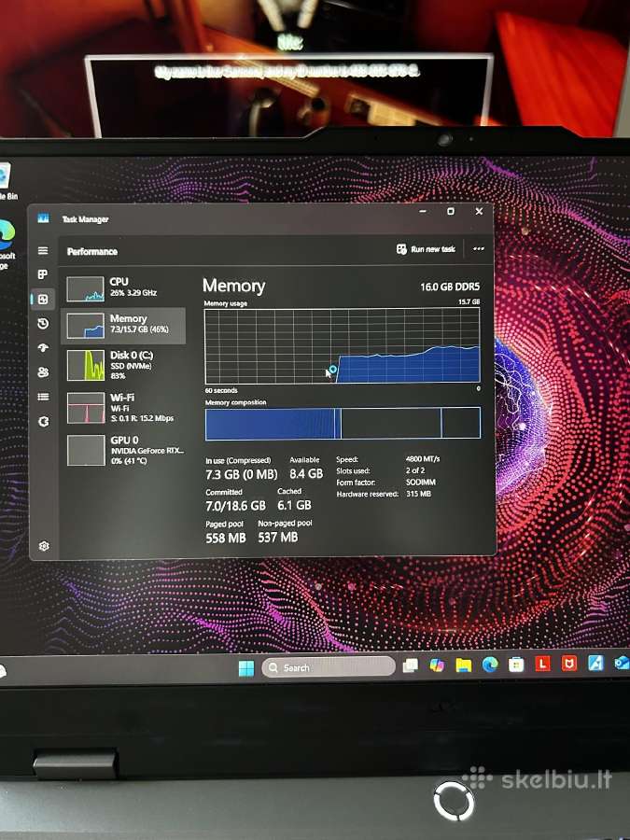Click the Wi-Fi mini graph thumbnail
The height and width of the screenshot is (840, 630).
tap(86, 408)
